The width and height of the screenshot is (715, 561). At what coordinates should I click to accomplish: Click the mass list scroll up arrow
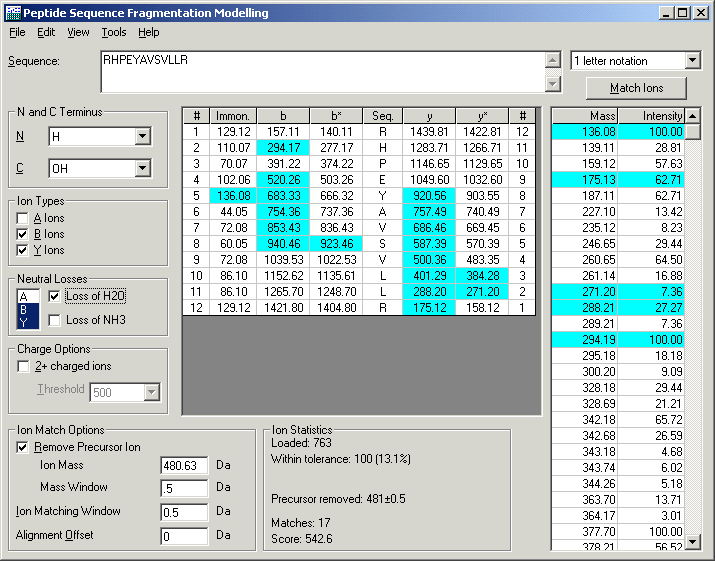(693, 116)
